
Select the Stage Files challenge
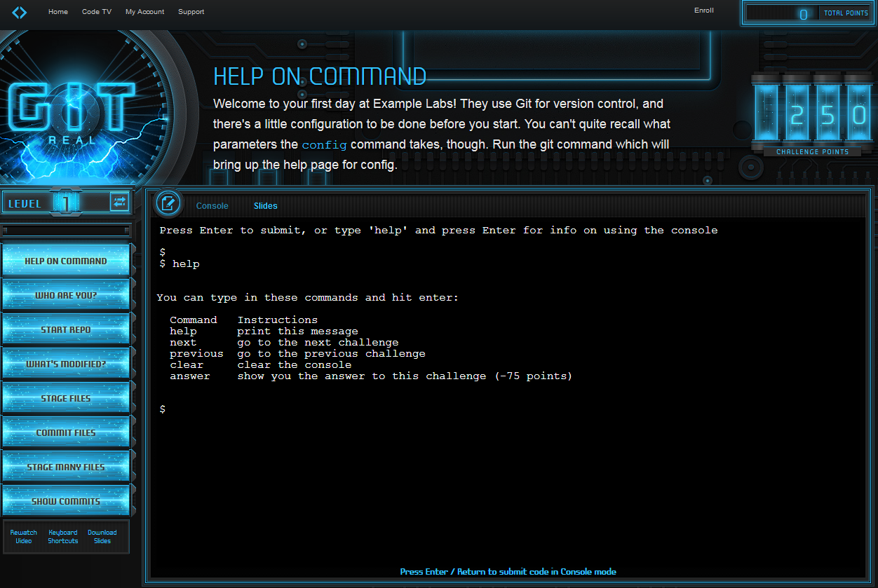(66, 398)
